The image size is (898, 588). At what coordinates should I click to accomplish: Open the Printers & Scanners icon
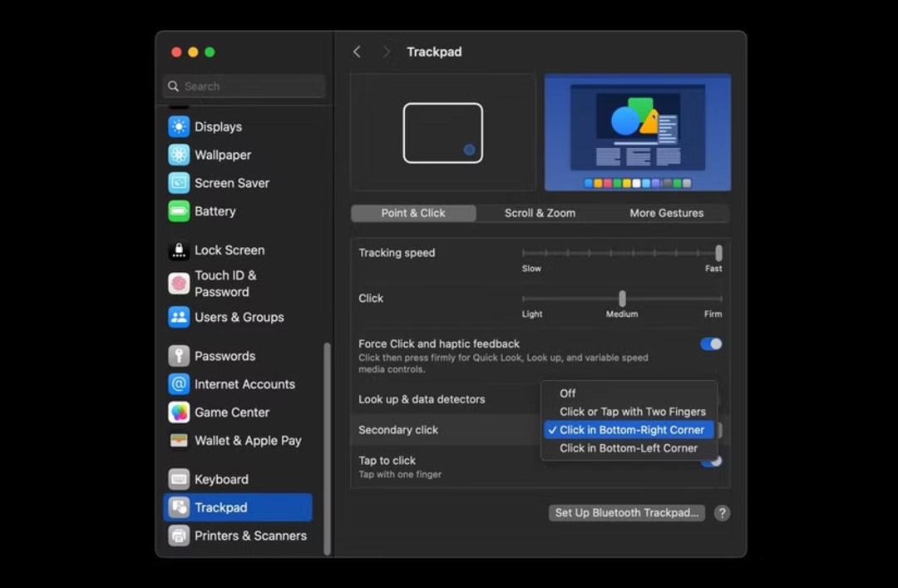point(179,536)
